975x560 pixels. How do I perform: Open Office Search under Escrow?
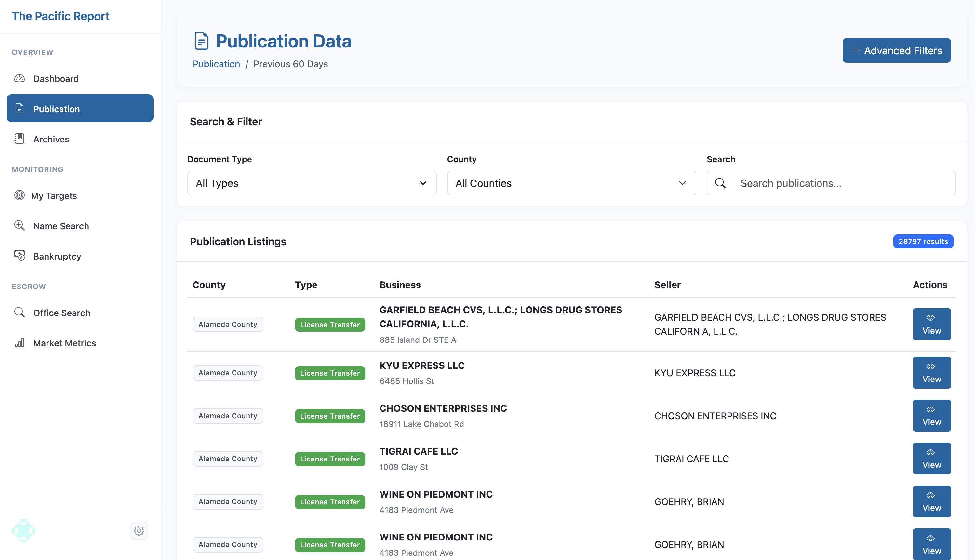[x=80, y=313]
